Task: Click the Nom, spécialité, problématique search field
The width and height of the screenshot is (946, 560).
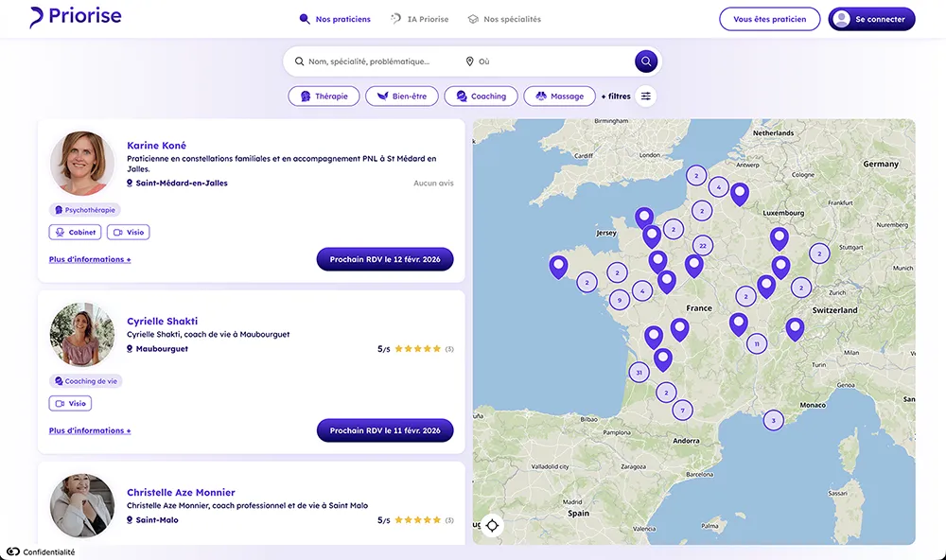Action: pos(369,61)
